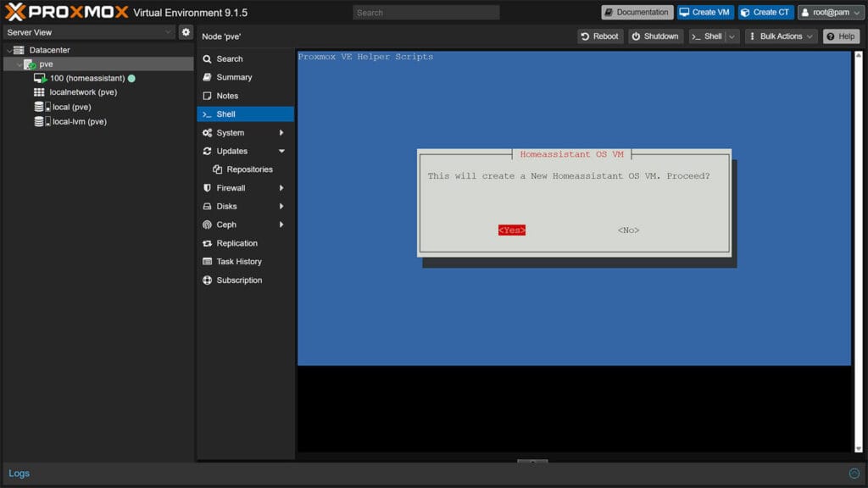
Task: Open the Summary panel for node pve
Action: (x=230, y=77)
